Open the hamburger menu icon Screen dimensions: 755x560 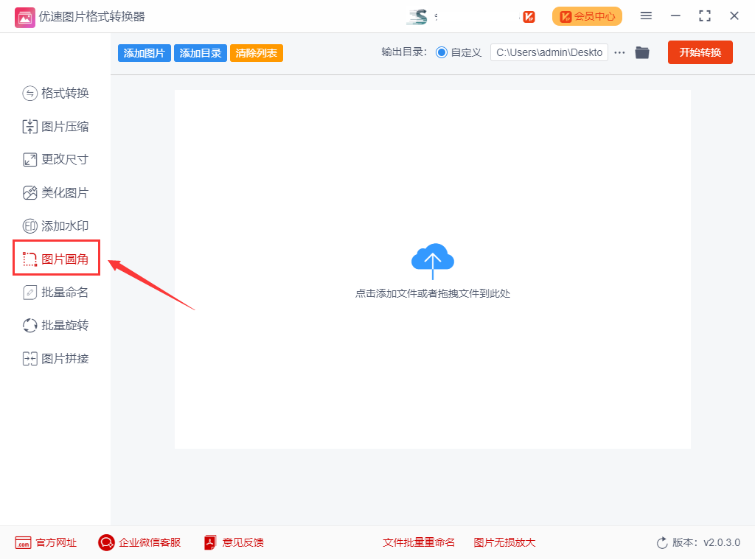[x=646, y=16]
